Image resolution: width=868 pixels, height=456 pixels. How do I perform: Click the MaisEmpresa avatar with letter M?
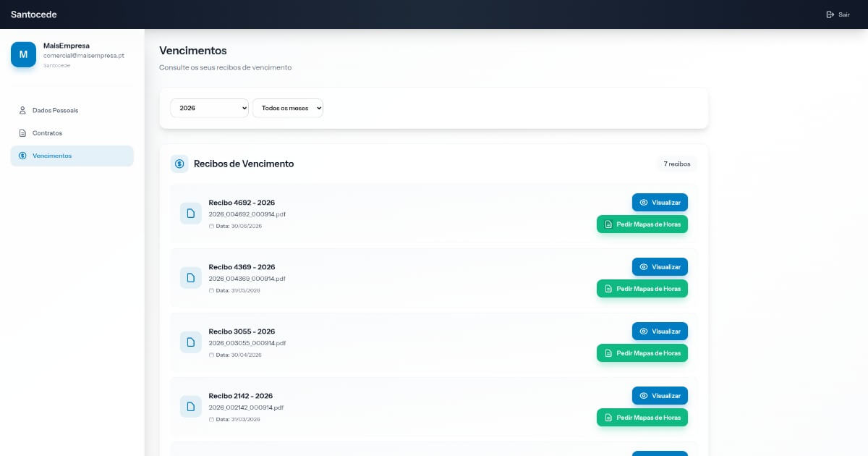(23, 54)
